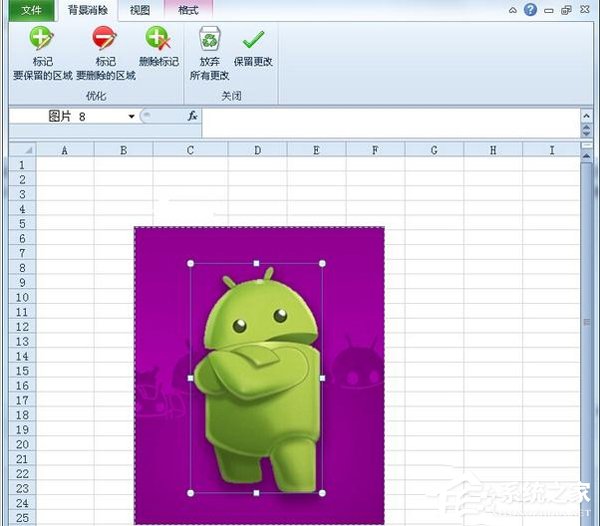Click the Name Box showing 图片 8

(69, 116)
